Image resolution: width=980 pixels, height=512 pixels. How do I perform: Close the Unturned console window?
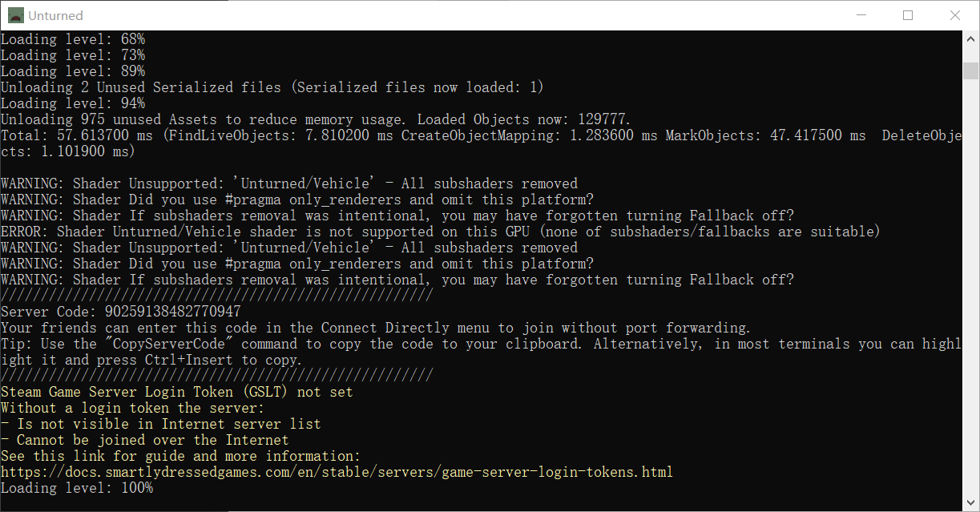[x=955, y=15]
